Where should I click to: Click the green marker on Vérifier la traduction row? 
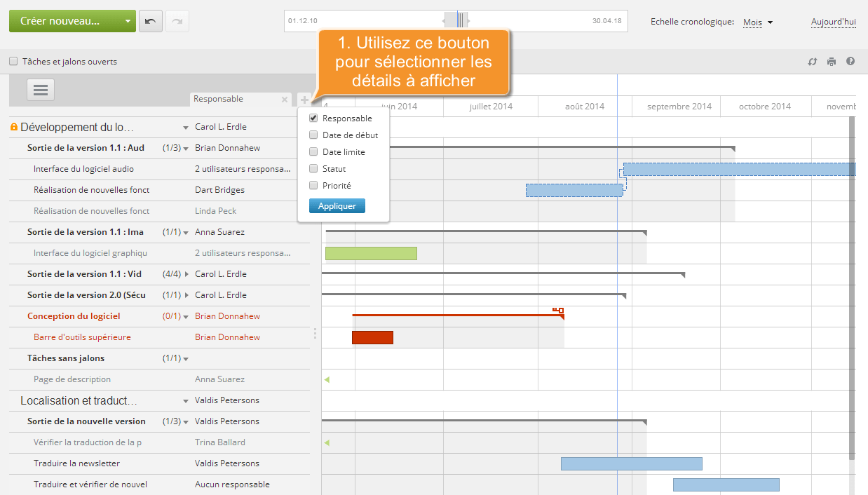pos(327,442)
